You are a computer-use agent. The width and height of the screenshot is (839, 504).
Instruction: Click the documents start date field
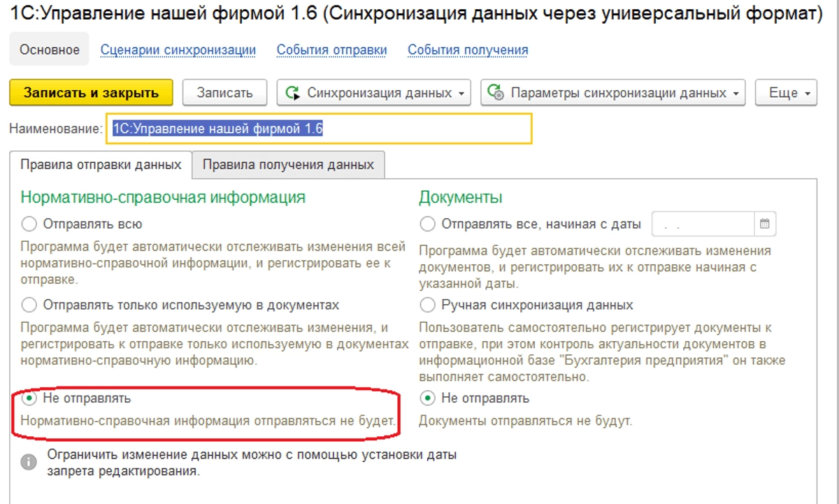tap(703, 224)
